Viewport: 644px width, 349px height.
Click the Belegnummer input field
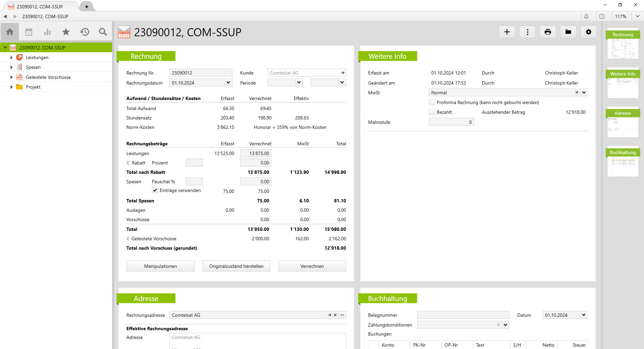tap(463, 315)
